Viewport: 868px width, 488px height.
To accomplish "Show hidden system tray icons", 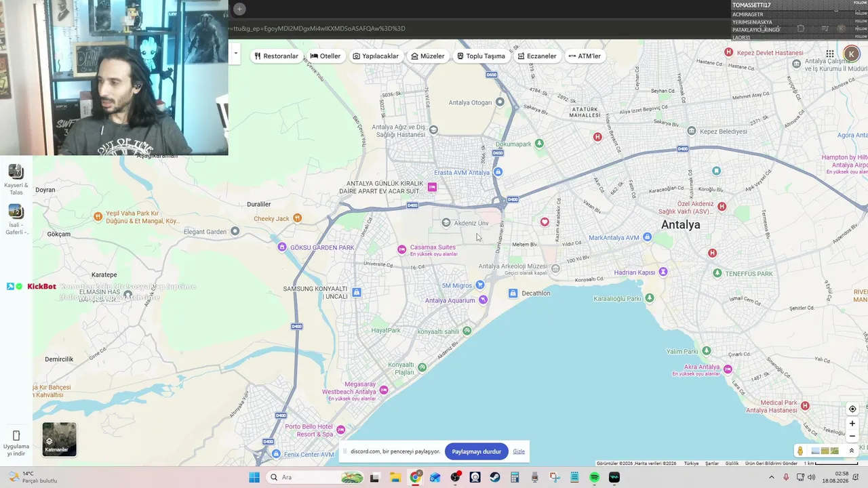I will [x=771, y=477].
